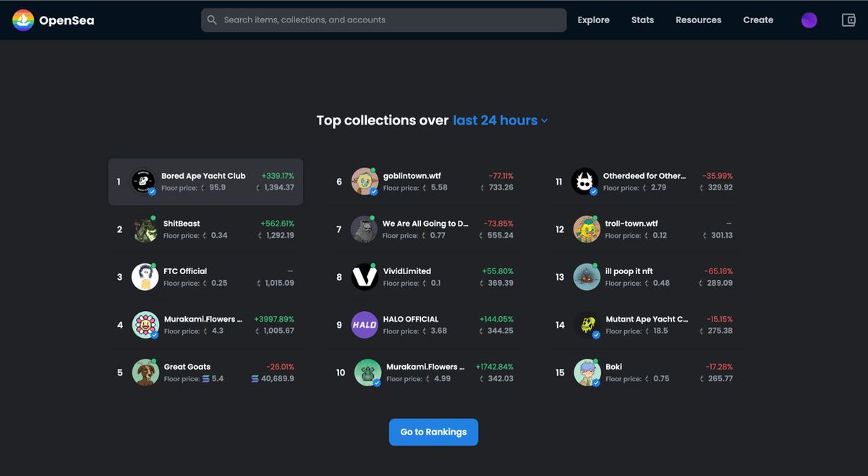The image size is (868, 476).
Task: Click the Go to Rankings button
Action: click(x=433, y=432)
